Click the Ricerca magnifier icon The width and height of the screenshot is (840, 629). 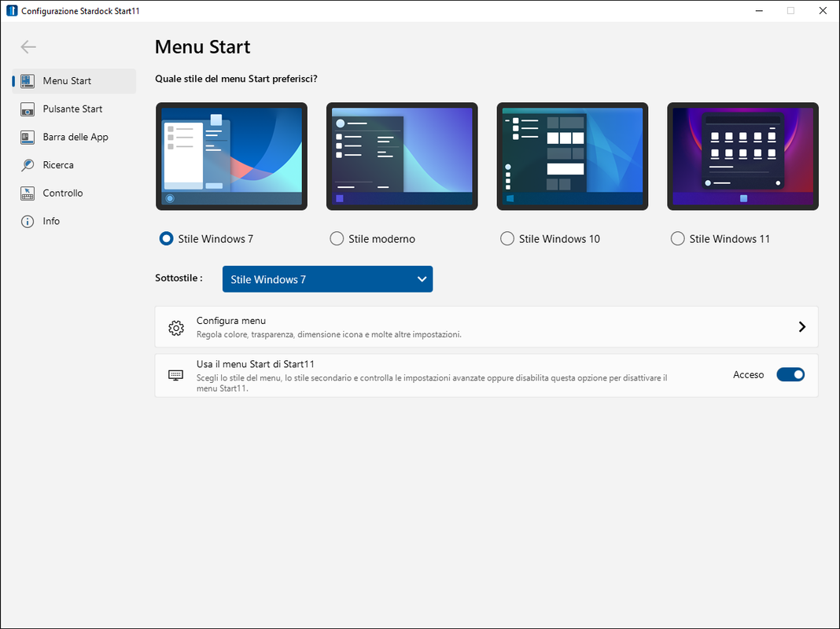tap(28, 165)
